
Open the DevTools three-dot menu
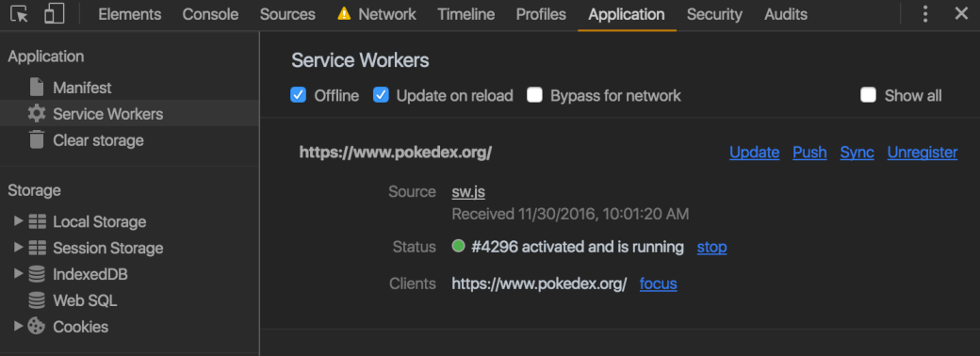pyautogui.click(x=925, y=14)
